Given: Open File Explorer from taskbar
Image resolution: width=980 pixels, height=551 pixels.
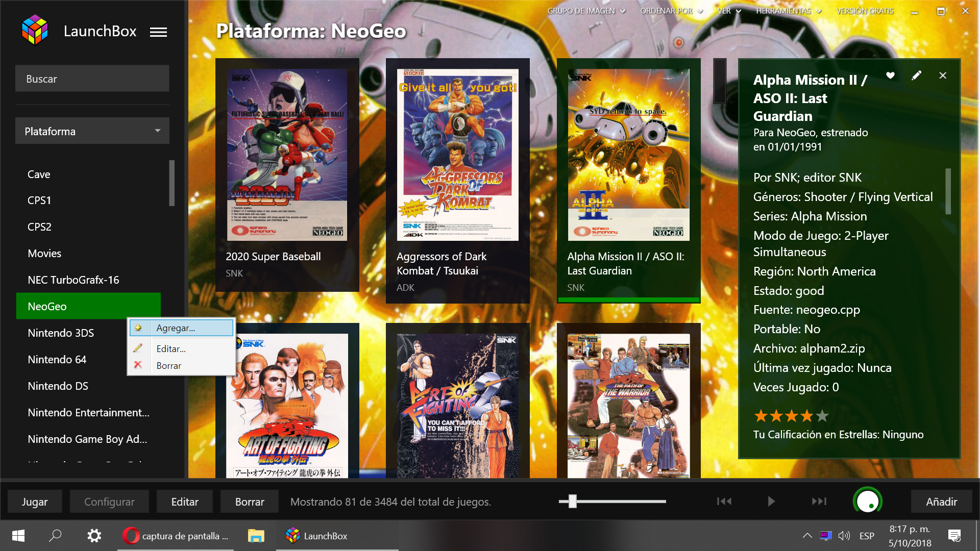Looking at the screenshot, I should tap(256, 536).
